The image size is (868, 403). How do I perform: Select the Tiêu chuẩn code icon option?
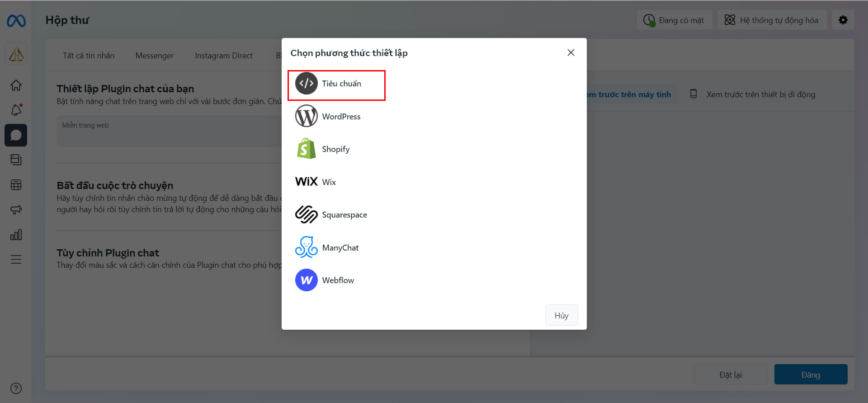[306, 83]
